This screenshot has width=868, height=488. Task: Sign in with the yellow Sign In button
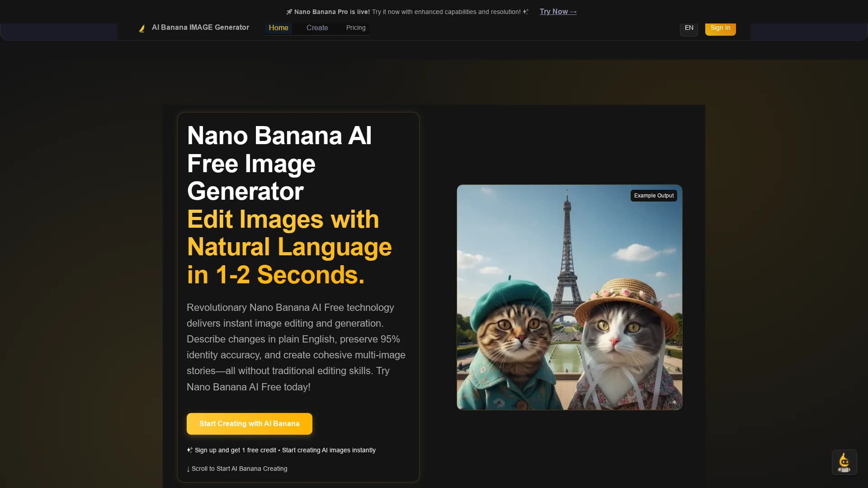click(x=721, y=28)
